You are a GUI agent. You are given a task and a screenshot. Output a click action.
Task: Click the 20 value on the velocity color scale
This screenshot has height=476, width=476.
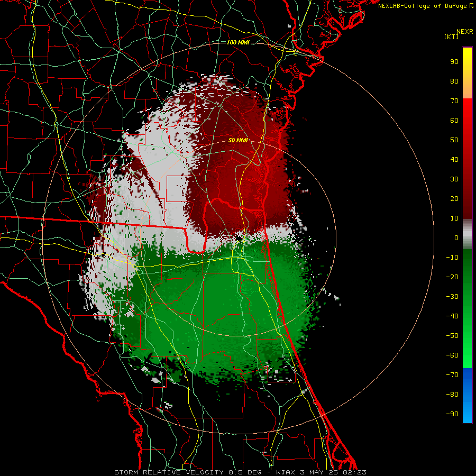[454, 198]
